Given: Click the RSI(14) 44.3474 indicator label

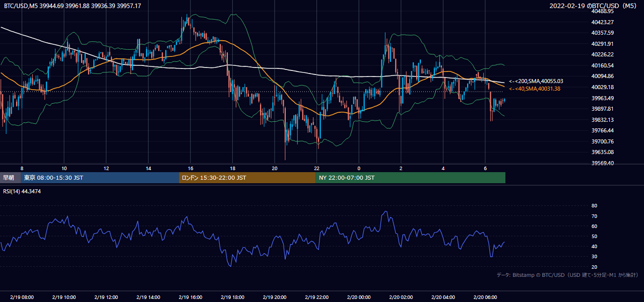Looking at the screenshot, I should tap(22, 191).
